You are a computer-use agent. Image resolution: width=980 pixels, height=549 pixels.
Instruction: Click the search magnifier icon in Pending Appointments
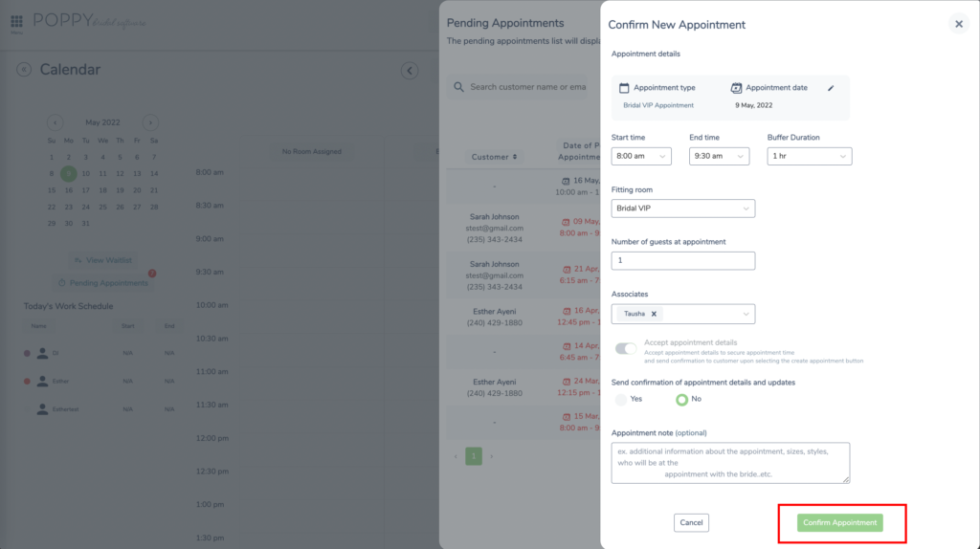click(x=458, y=87)
